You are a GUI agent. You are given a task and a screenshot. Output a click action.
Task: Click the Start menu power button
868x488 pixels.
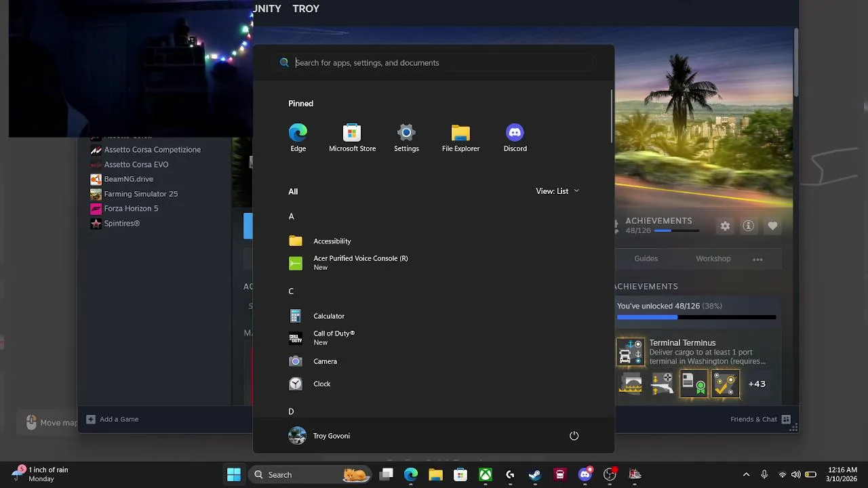click(574, 436)
